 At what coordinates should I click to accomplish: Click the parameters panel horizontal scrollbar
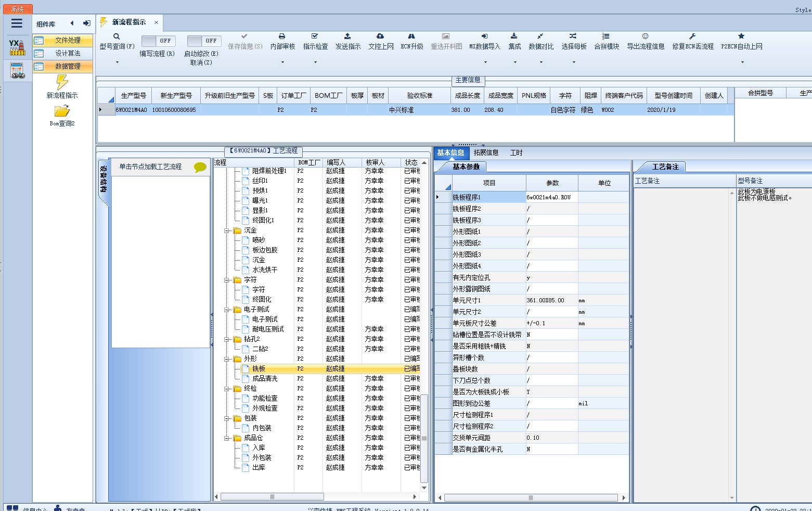click(531, 497)
